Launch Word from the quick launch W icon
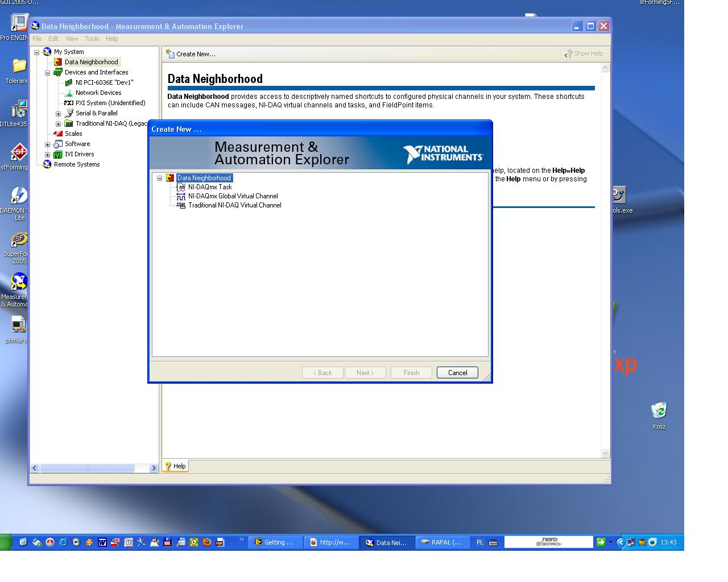 click(102, 542)
